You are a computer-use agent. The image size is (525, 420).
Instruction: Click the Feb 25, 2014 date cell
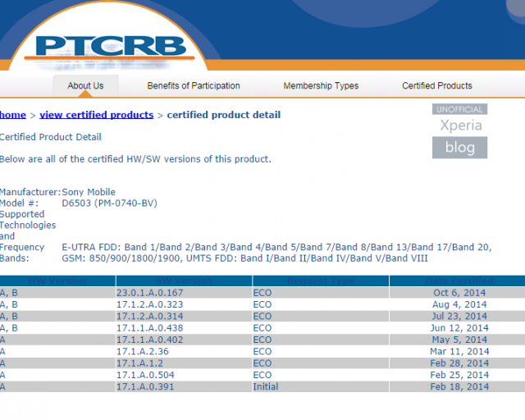point(458,375)
